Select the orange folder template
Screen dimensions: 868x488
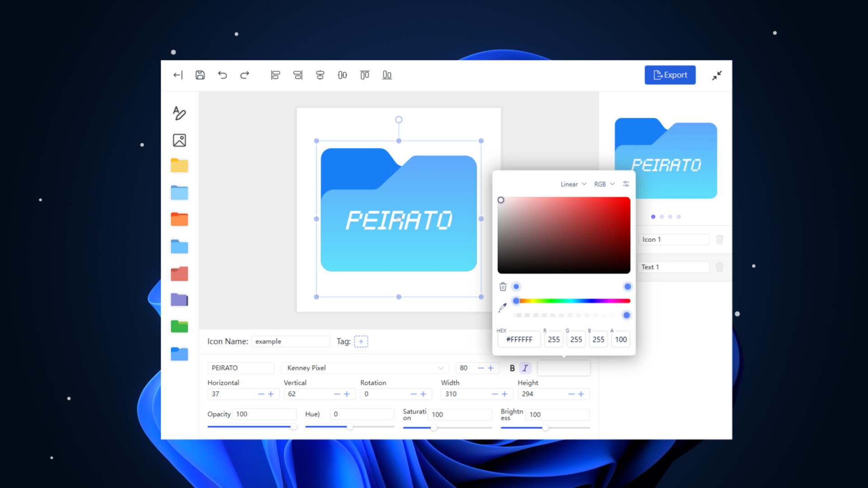tap(179, 219)
